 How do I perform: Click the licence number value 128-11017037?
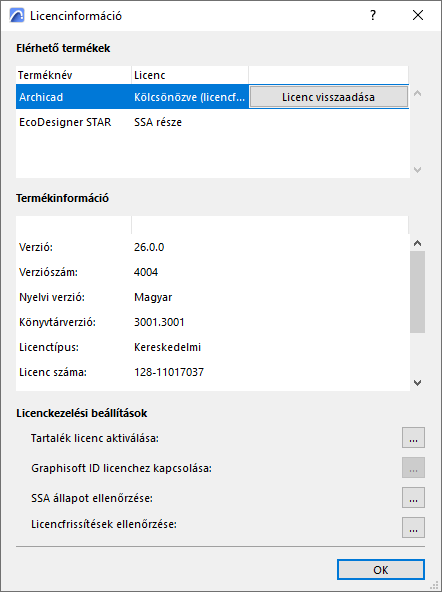[x=169, y=372]
